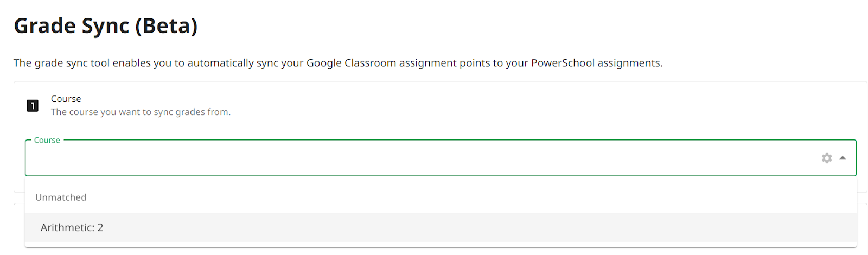This screenshot has height=255, width=868.
Task: Open course settings via the gear icon
Action: tap(826, 158)
